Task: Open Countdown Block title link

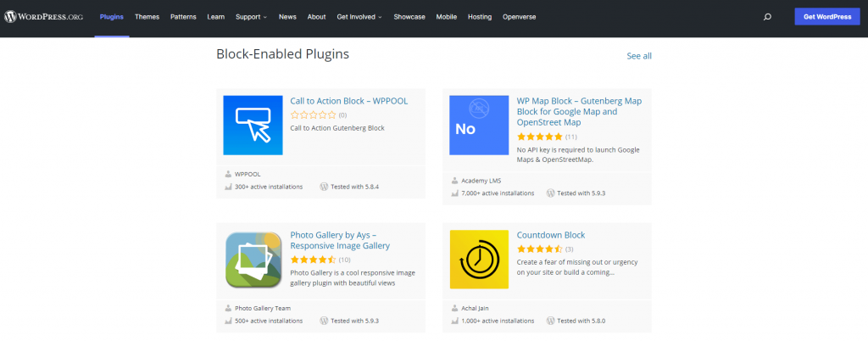Action: click(551, 235)
